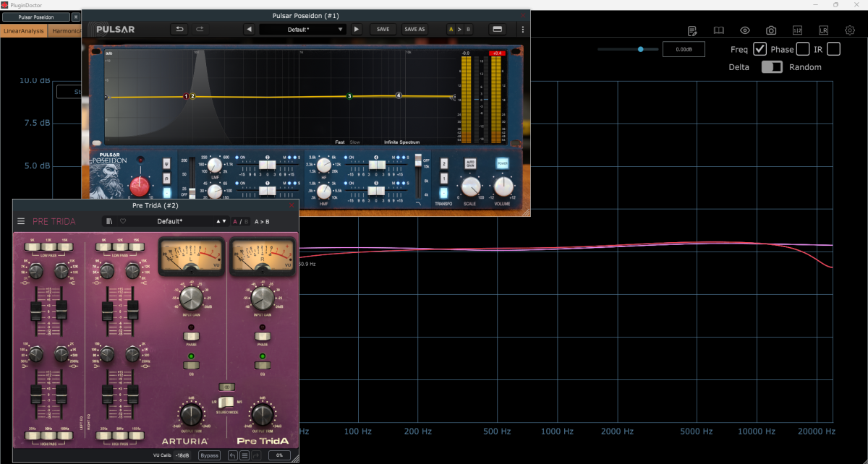
Task: Toggle AUTO GAIN on Pulsar Poseidon
Action: pos(470,164)
